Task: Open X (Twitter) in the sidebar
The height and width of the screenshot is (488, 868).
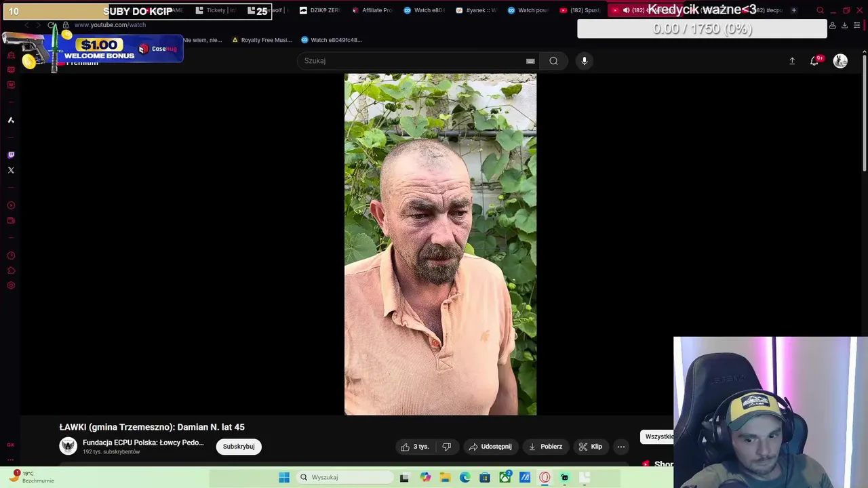Action: [11, 170]
